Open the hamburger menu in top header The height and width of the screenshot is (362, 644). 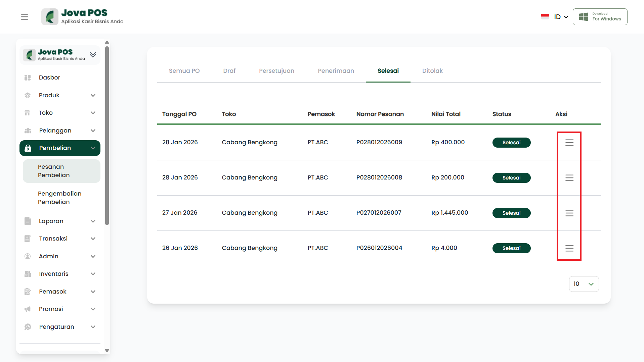click(x=25, y=17)
